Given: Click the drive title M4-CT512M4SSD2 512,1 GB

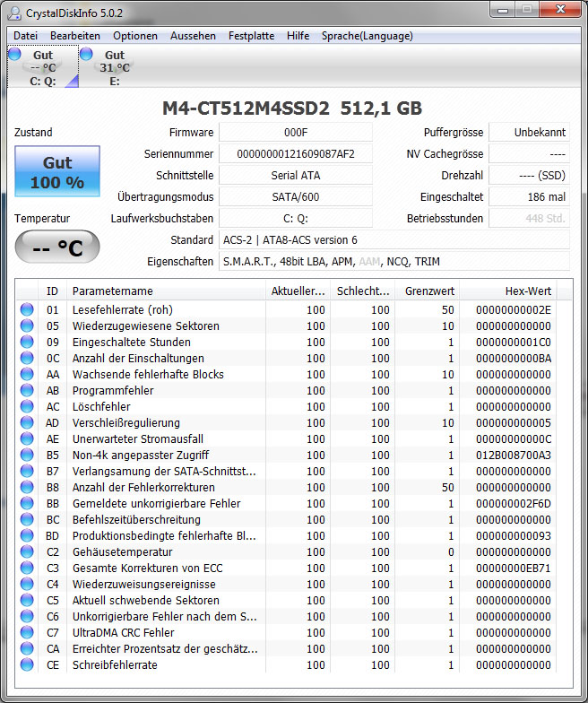Looking at the screenshot, I should point(292,108).
